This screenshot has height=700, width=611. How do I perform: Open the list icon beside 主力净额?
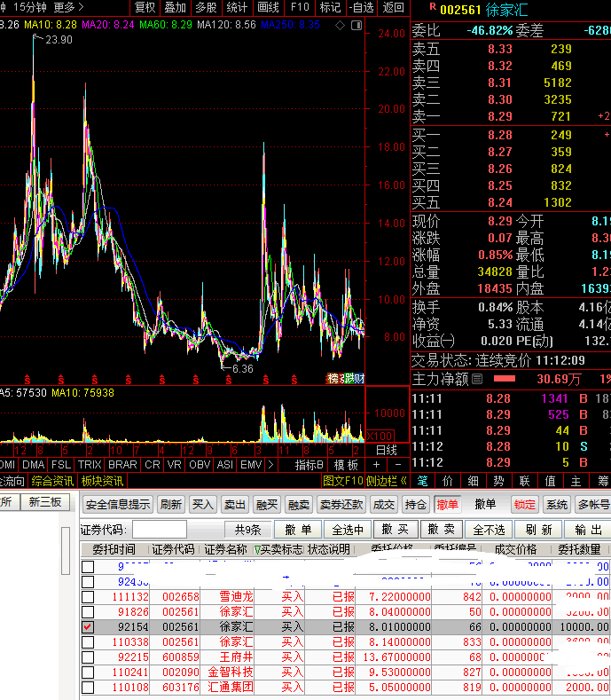pos(477,379)
